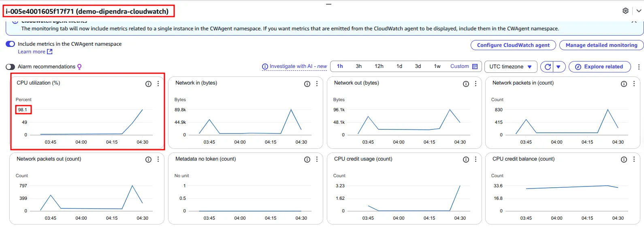
Task: Click the refresh metrics icon
Action: [x=548, y=67]
